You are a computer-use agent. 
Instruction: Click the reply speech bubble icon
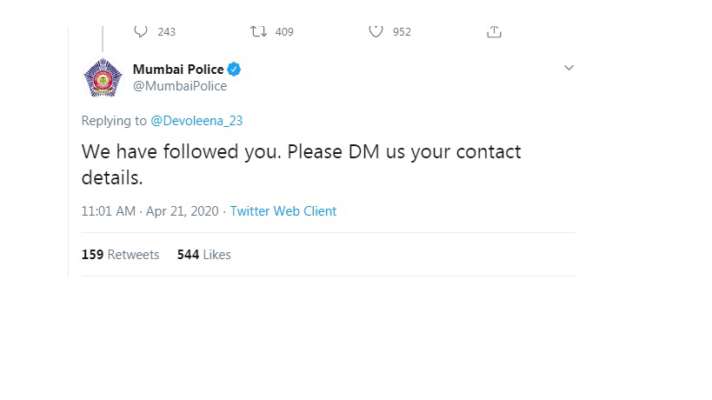click(140, 32)
